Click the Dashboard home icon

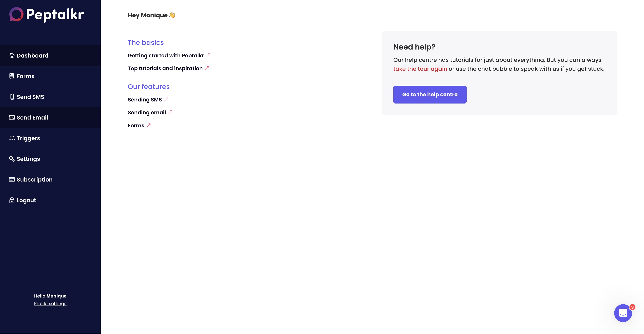click(12, 55)
